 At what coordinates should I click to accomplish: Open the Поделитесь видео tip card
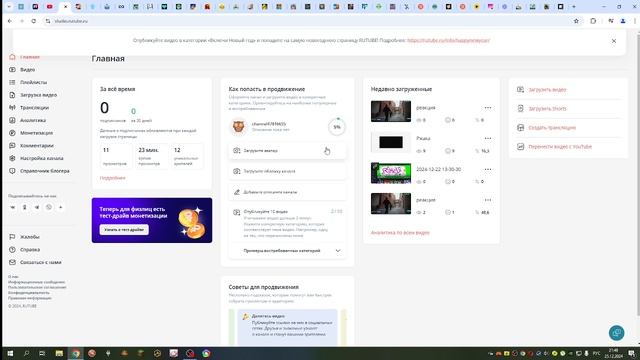tap(288, 327)
